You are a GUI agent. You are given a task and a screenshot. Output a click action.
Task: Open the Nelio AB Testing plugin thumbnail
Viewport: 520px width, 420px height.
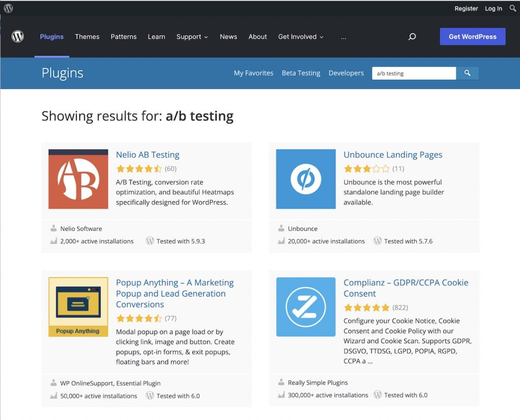click(x=78, y=179)
